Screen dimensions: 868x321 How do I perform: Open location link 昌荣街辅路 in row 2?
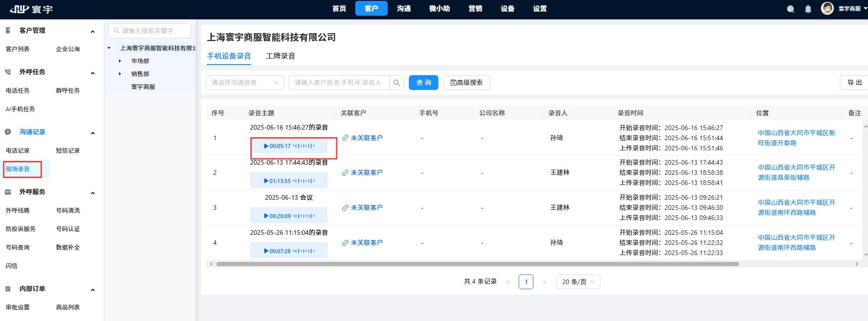coord(796,172)
